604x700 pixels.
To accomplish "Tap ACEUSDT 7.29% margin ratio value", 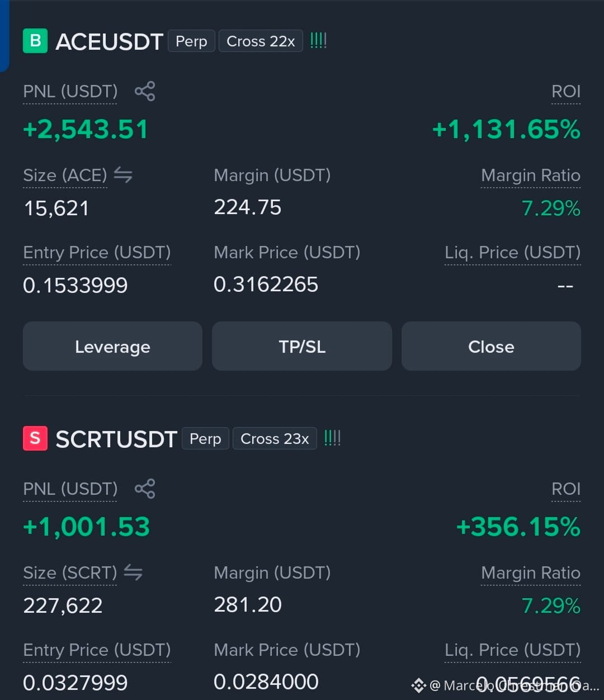I will 551,208.
